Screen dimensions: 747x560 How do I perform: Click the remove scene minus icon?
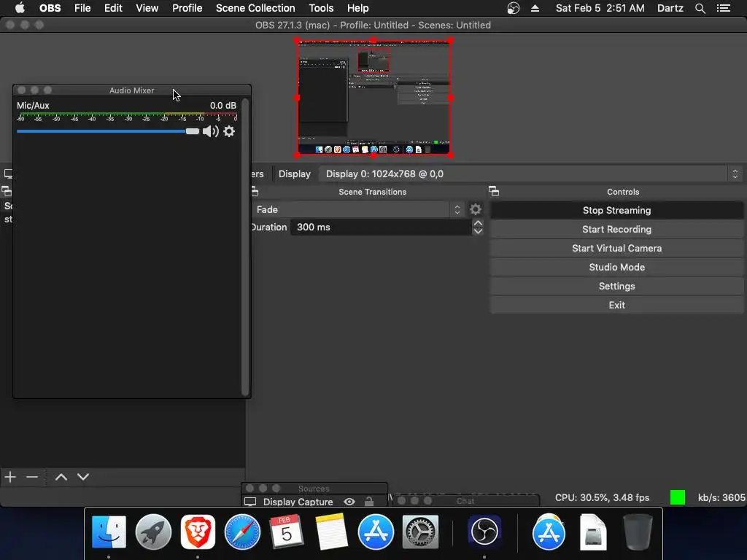coord(32,477)
